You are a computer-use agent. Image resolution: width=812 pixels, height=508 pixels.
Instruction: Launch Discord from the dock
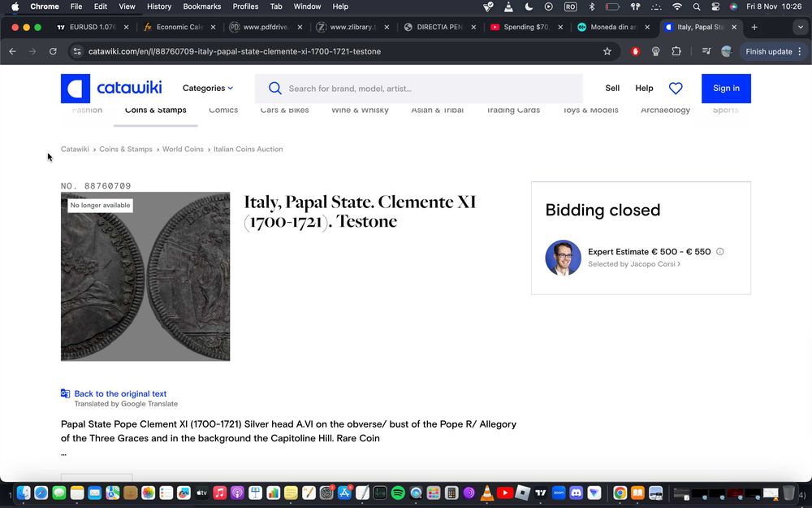click(x=577, y=493)
